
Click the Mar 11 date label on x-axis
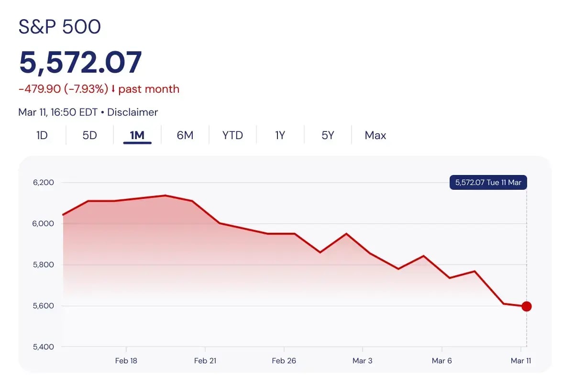521,361
